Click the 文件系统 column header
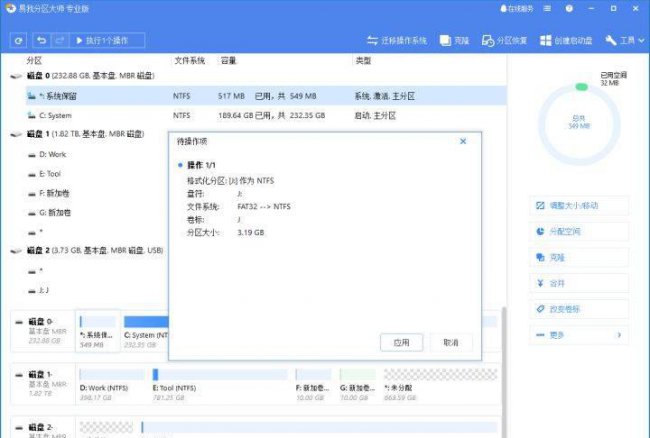This screenshot has height=438, width=650. pyautogui.click(x=189, y=60)
